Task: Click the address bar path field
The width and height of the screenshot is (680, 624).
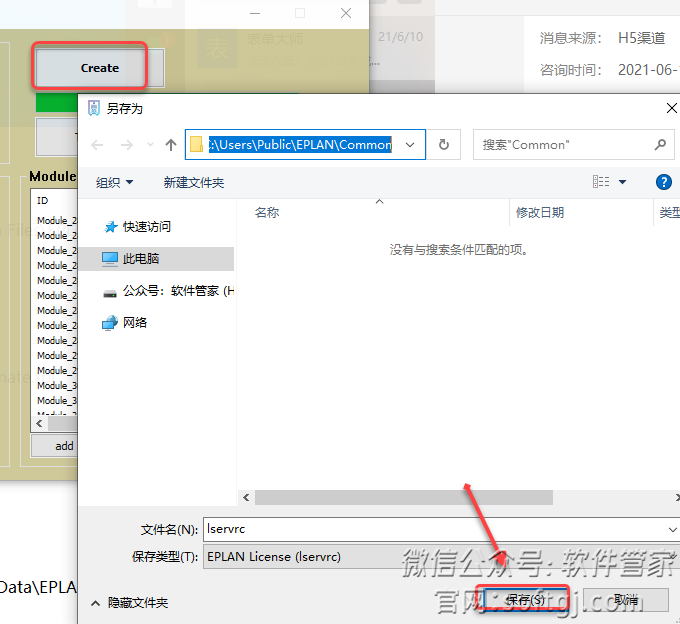Action: coord(300,144)
